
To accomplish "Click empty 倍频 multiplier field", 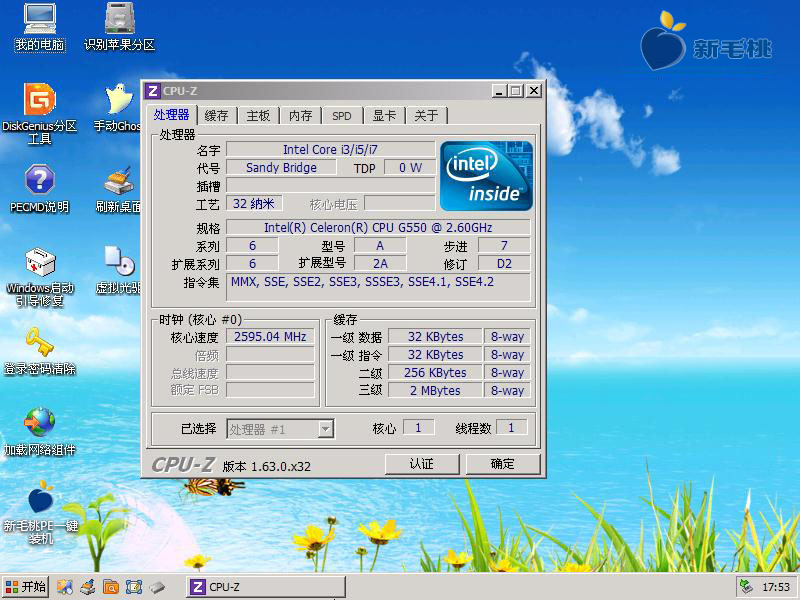I will [x=270, y=355].
